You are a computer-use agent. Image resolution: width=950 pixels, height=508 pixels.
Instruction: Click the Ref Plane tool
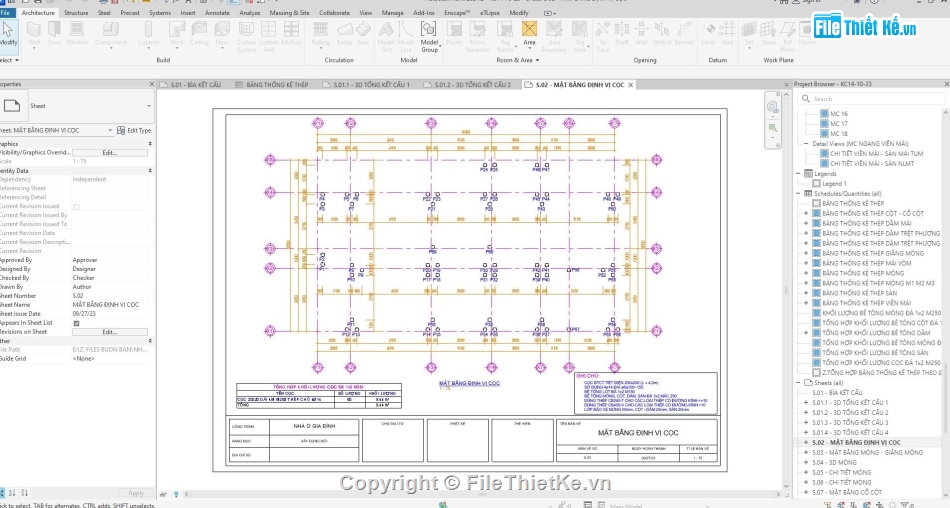[x=788, y=36]
